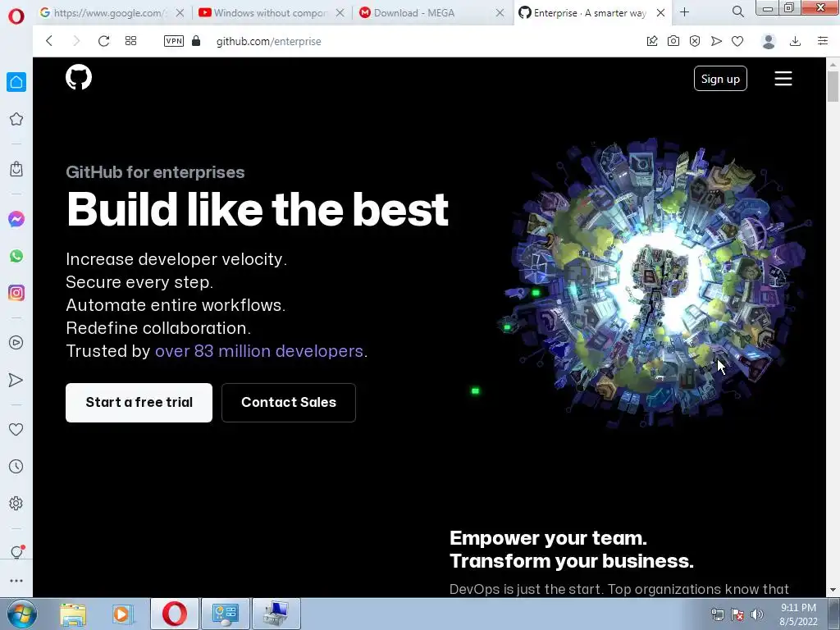Click the Sign up button
This screenshot has height=630, width=840.
(720, 79)
